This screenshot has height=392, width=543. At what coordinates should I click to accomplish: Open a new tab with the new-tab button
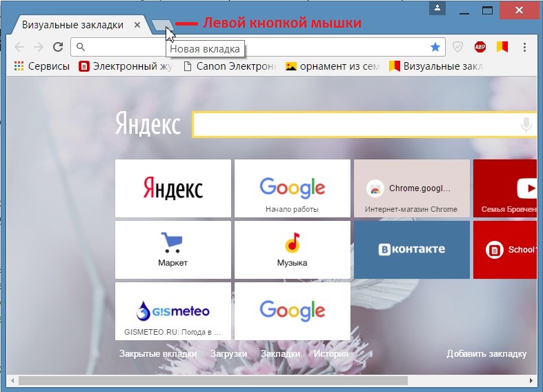tap(162, 25)
